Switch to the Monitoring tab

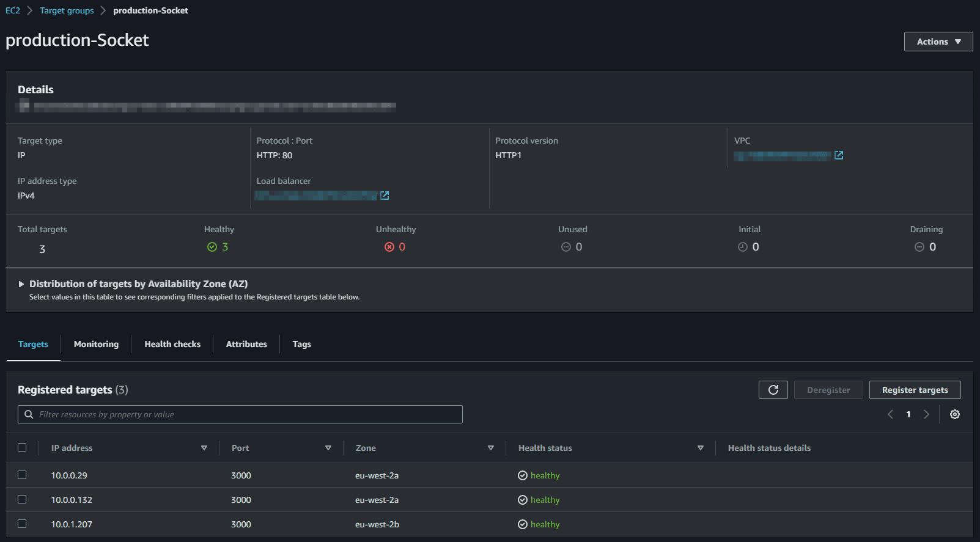coord(96,344)
